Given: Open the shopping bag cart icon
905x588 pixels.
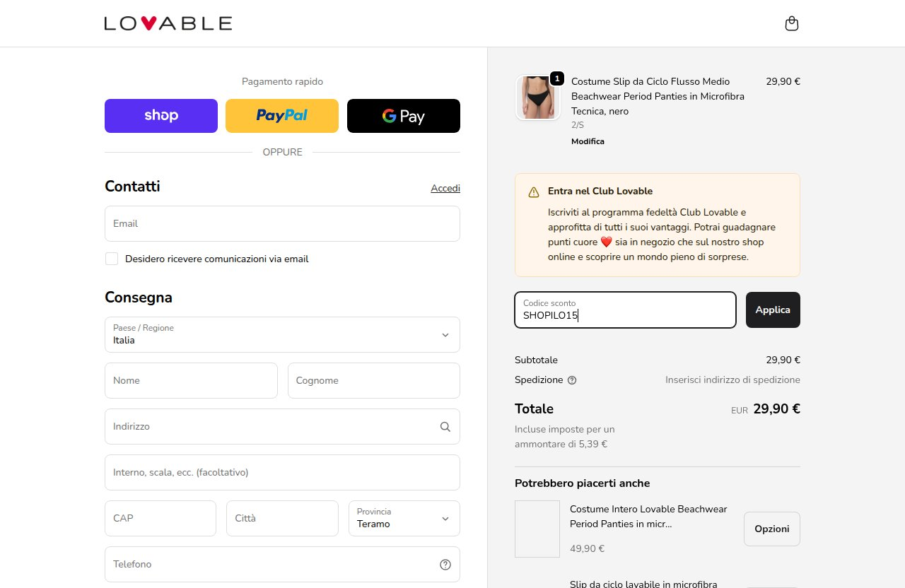Looking at the screenshot, I should coord(792,23).
